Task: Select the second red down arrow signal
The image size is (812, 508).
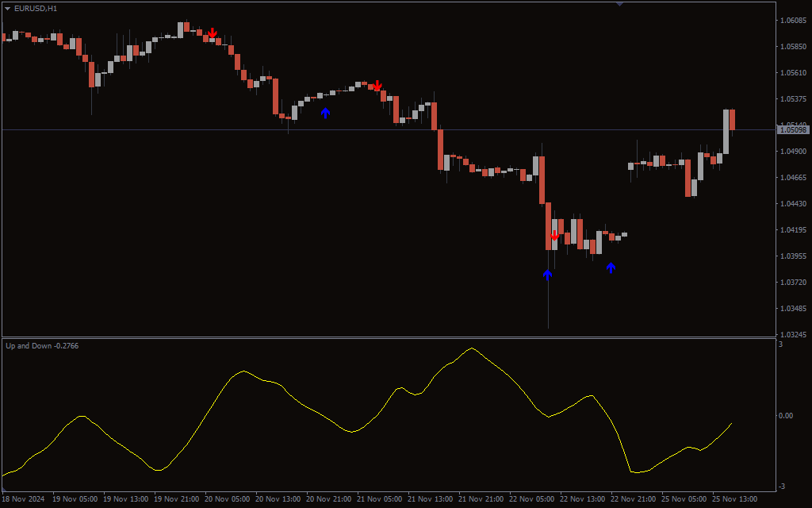Action: pos(377,85)
